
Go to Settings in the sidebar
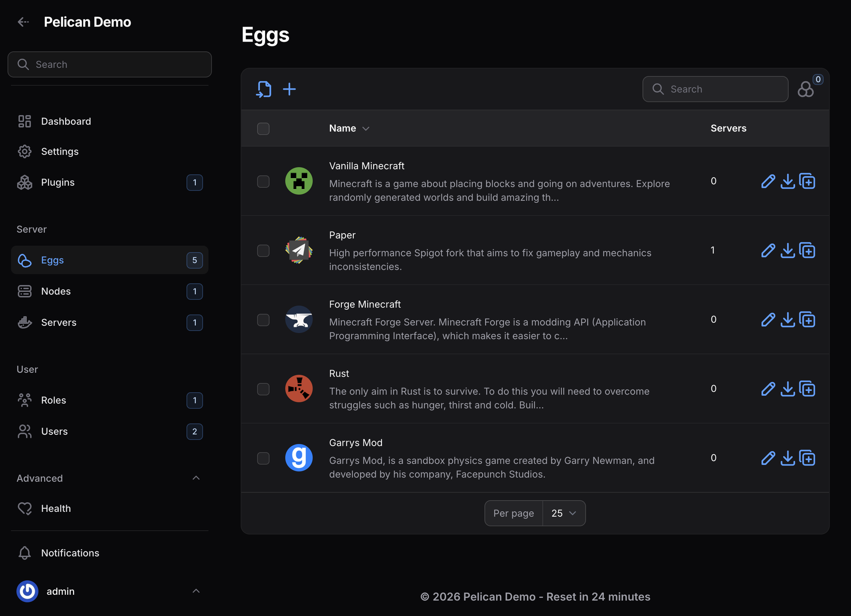click(x=109, y=151)
